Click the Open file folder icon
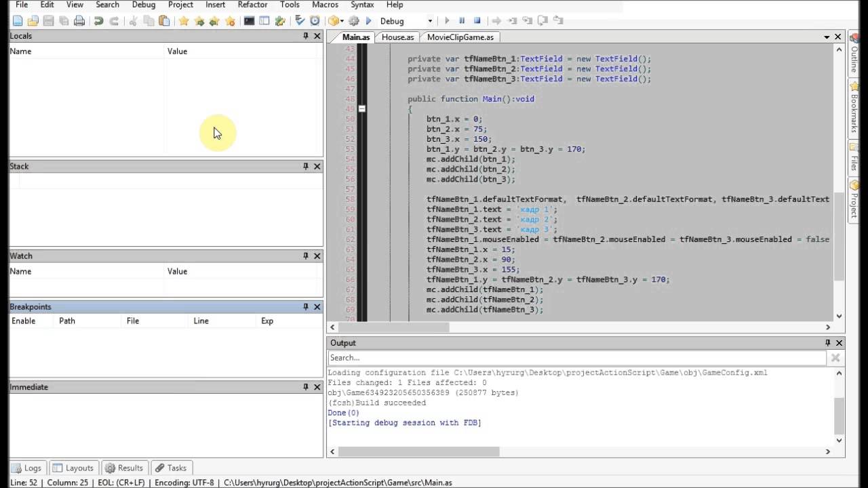This screenshot has height=488, width=868. (x=33, y=21)
